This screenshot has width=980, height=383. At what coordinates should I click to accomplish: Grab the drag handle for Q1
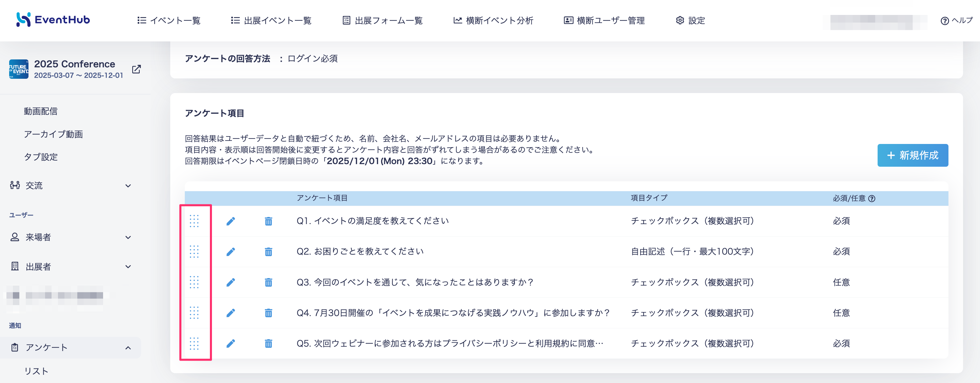(x=194, y=221)
